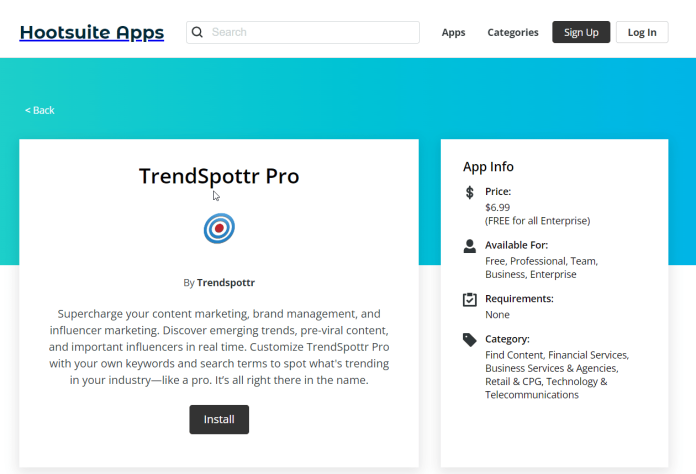Click the clipboard checkmark Requirements icon
Screen dimensions: 696x474
pyautogui.click(x=470, y=300)
